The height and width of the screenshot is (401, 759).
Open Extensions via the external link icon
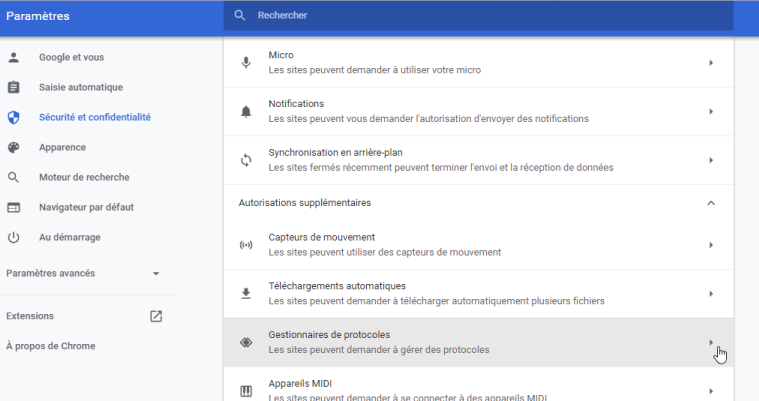point(156,316)
